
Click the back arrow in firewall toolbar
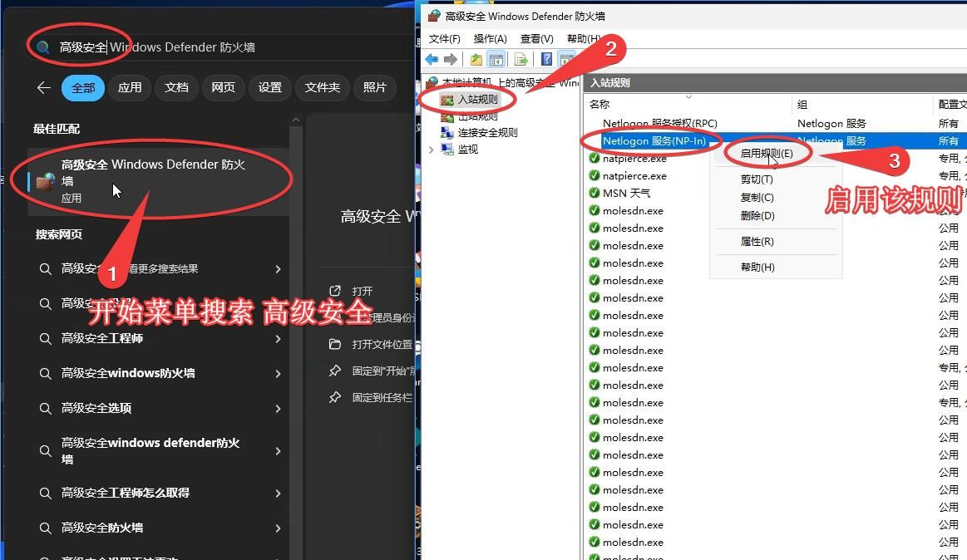coord(432,59)
